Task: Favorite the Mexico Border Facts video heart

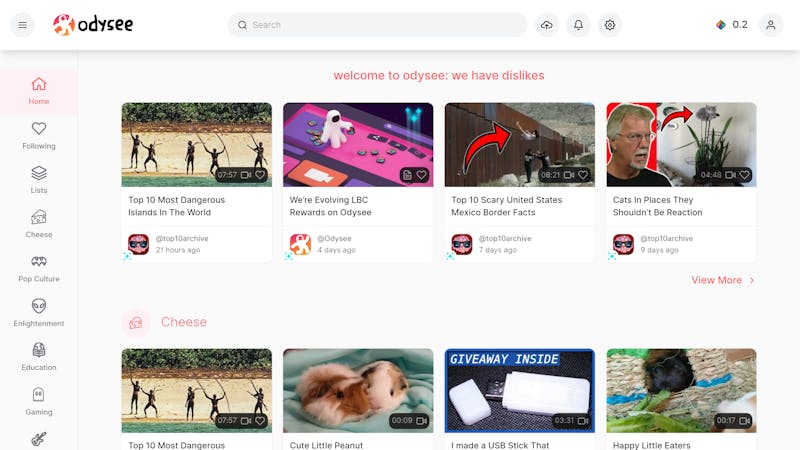Action: [583, 175]
